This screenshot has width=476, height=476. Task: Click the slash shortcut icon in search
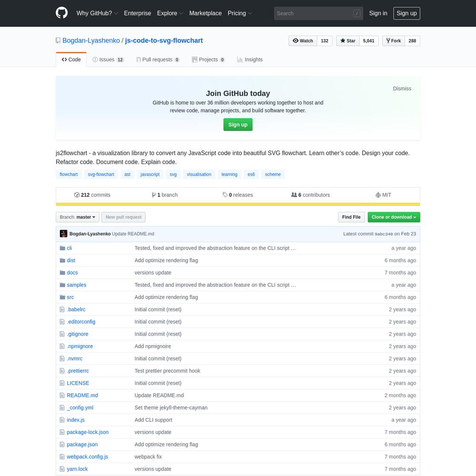pyautogui.click(x=357, y=13)
